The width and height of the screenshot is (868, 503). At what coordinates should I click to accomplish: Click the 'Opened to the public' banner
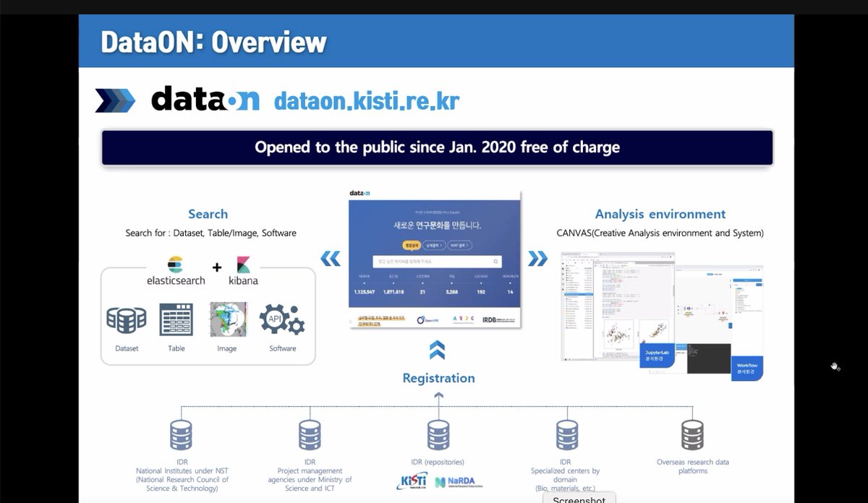437,147
